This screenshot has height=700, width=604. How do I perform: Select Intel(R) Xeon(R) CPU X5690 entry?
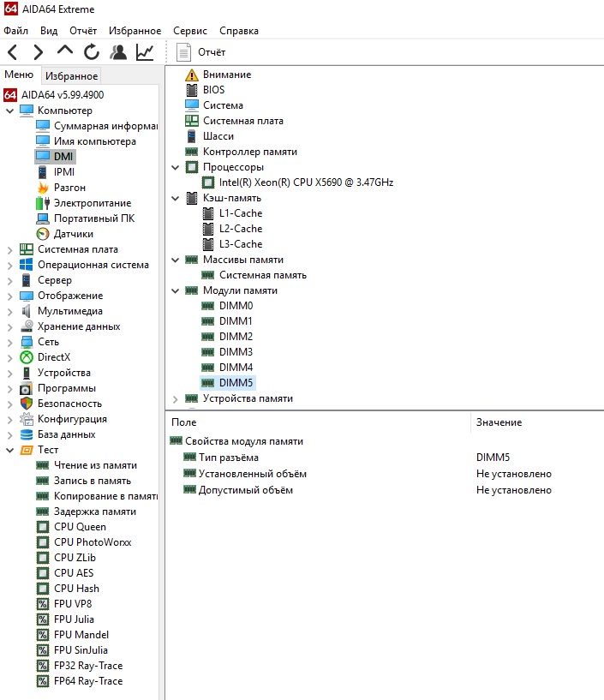[x=306, y=182]
